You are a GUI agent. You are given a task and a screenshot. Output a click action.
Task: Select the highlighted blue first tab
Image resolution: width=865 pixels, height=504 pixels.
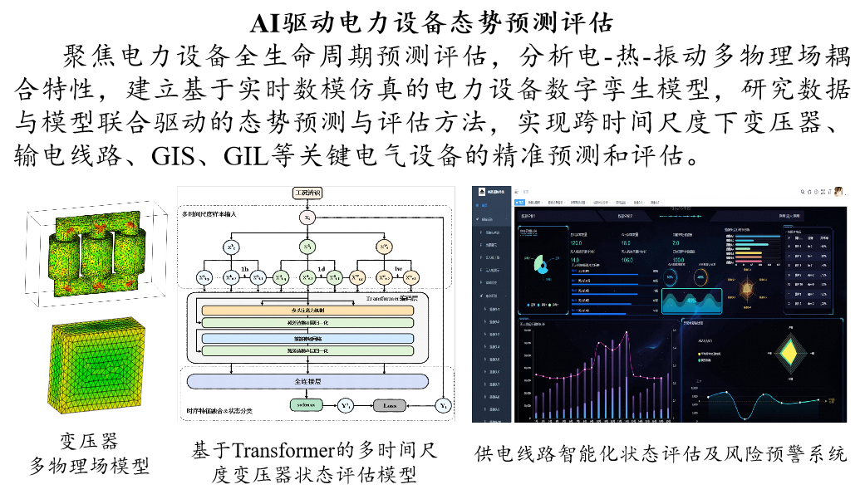click(519, 202)
